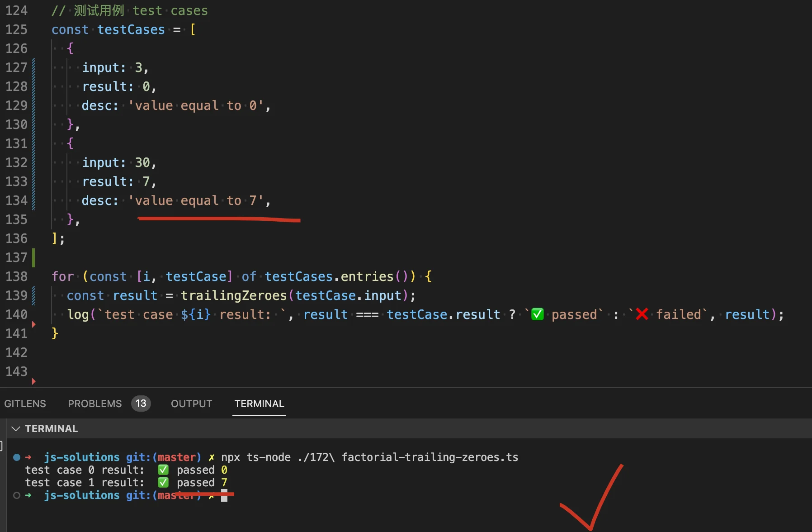Screen dimensions: 812x532
Task: Click line number 125 in the gutter
Action: point(16,29)
